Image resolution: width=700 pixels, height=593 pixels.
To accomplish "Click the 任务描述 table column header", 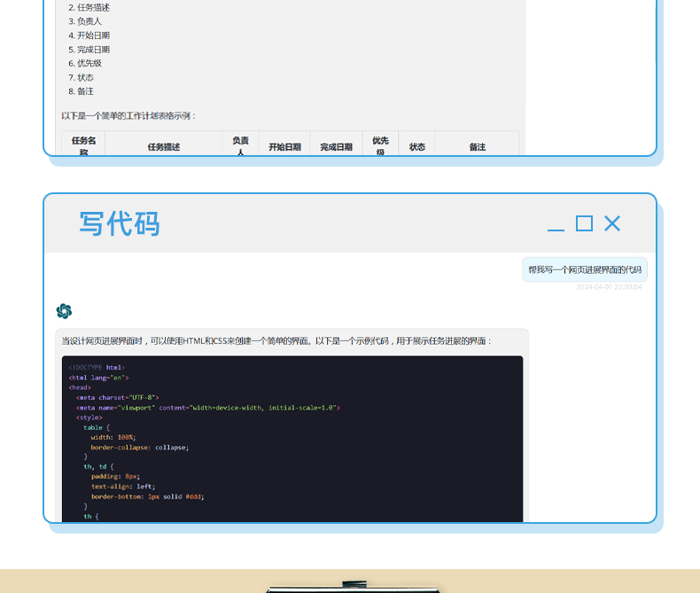I will click(164, 147).
